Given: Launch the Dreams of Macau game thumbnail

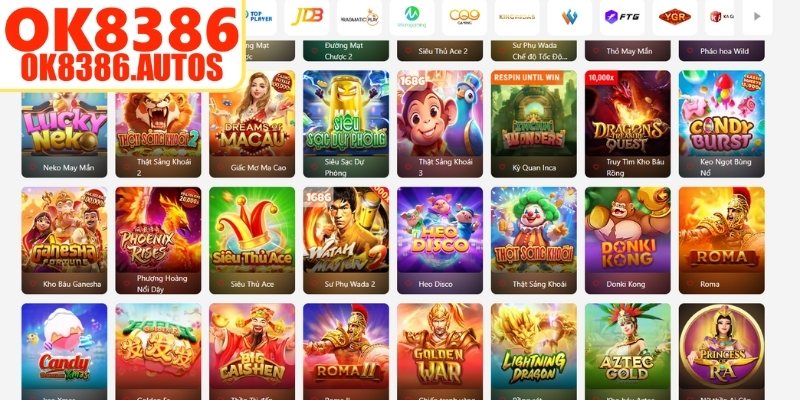Looking at the screenshot, I should pos(252,113).
